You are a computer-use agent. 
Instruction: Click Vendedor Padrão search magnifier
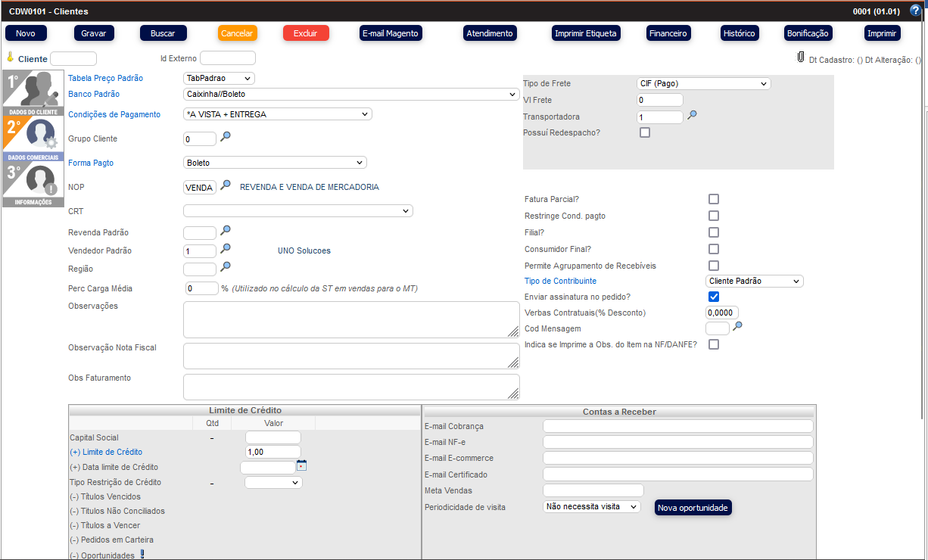225,248
